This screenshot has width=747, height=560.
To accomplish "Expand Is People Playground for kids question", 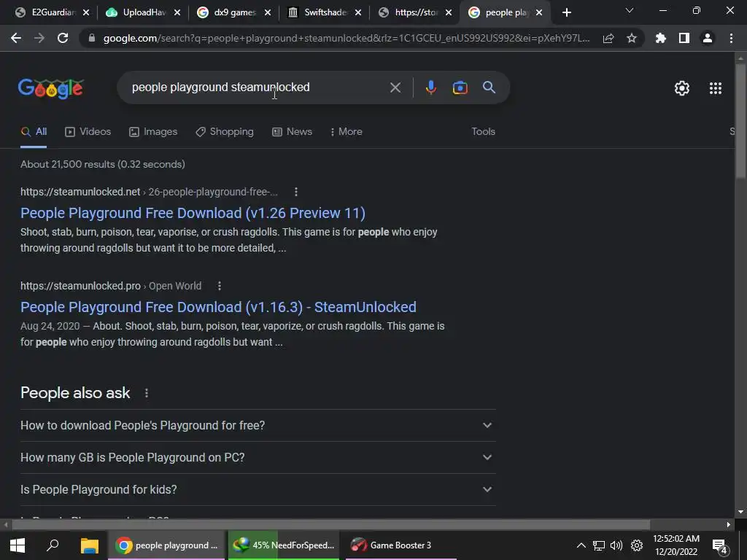I will coord(258,489).
